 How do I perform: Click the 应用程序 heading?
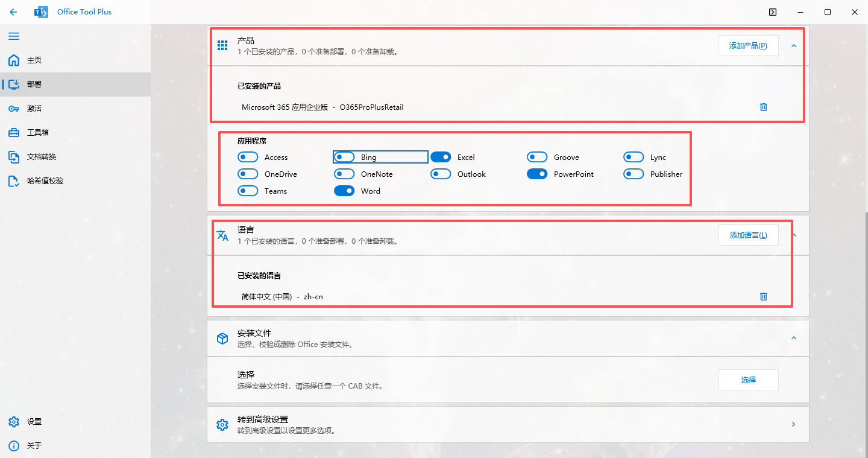pos(252,141)
